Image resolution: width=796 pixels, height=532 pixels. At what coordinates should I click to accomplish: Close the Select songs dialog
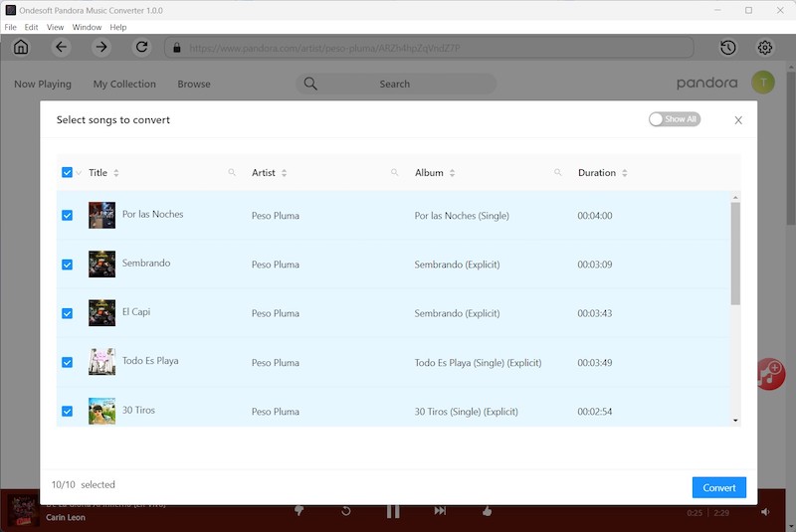[738, 120]
